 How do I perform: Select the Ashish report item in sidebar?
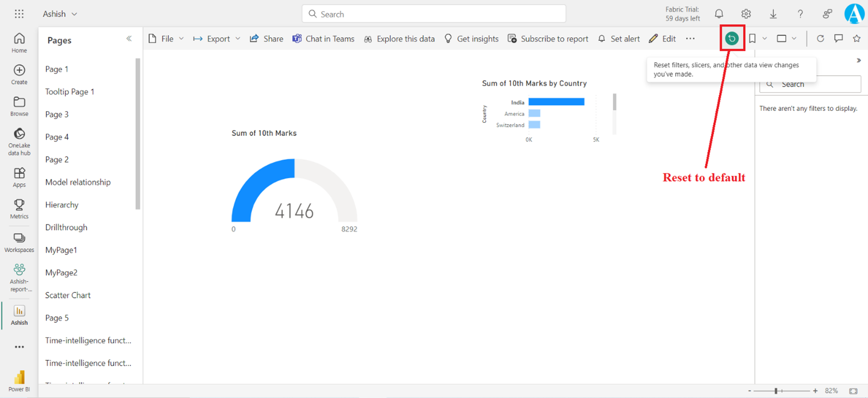click(19, 315)
